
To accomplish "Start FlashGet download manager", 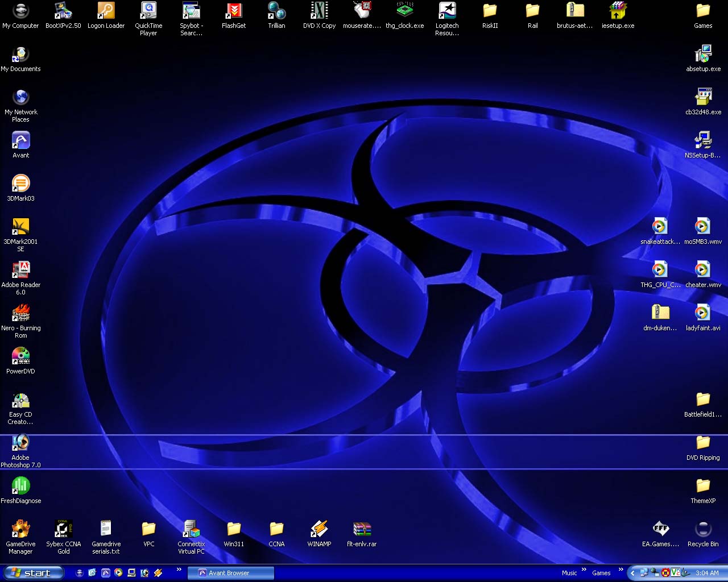I will [234, 11].
